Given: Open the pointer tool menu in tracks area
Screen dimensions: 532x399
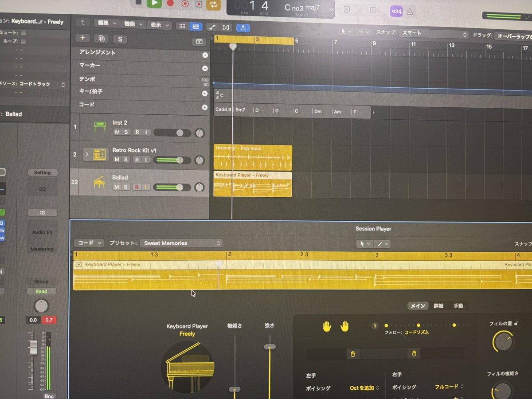Looking at the screenshot, I should click(345, 31).
